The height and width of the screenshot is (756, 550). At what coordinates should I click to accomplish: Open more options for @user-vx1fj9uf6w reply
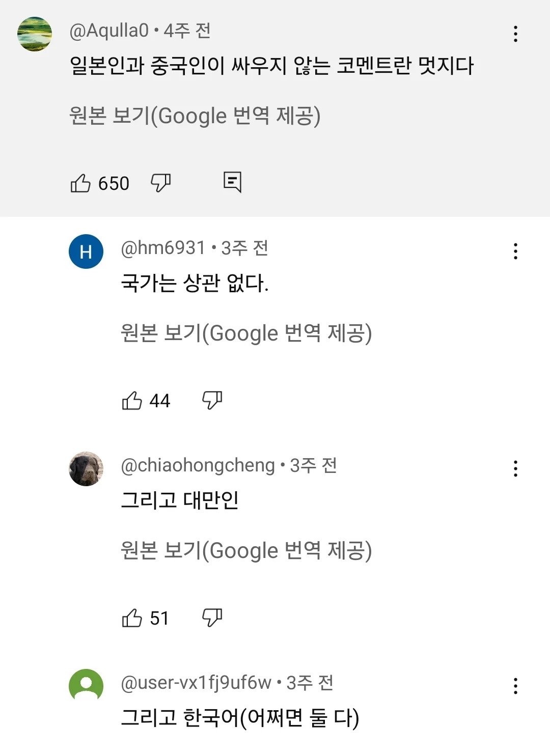515,686
